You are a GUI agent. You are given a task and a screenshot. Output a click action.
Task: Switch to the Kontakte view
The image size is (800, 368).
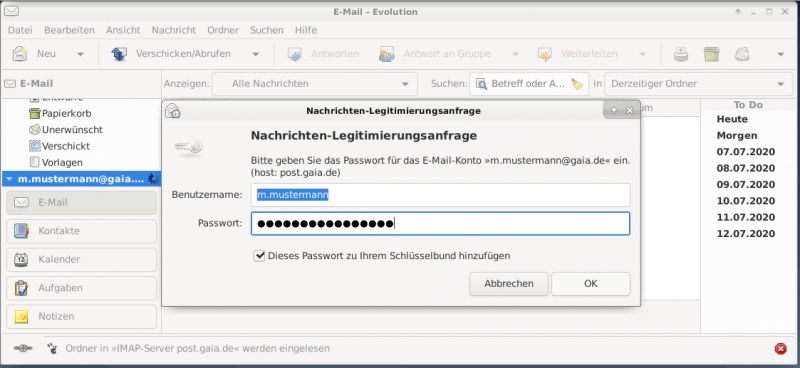[82, 231]
